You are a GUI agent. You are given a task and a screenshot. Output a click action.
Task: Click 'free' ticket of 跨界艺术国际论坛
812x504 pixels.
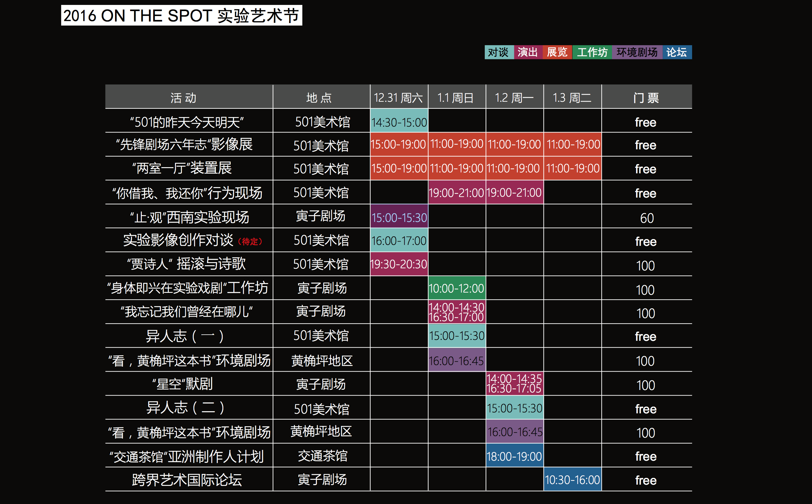[x=646, y=480]
